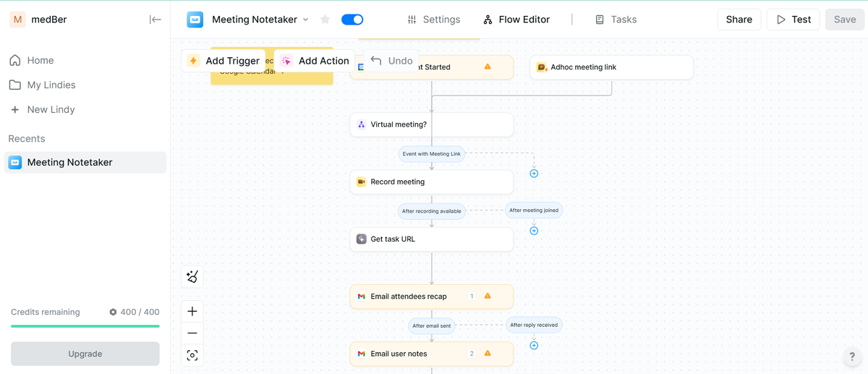The image size is (868, 374).
Task: Click the Share button
Action: [x=739, y=20]
